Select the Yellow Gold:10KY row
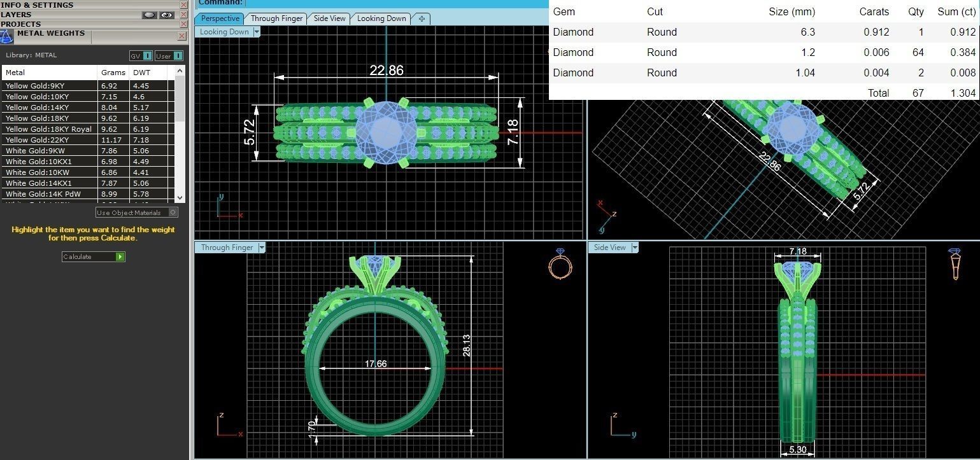Viewport: 980px width, 460px height. coord(89,97)
